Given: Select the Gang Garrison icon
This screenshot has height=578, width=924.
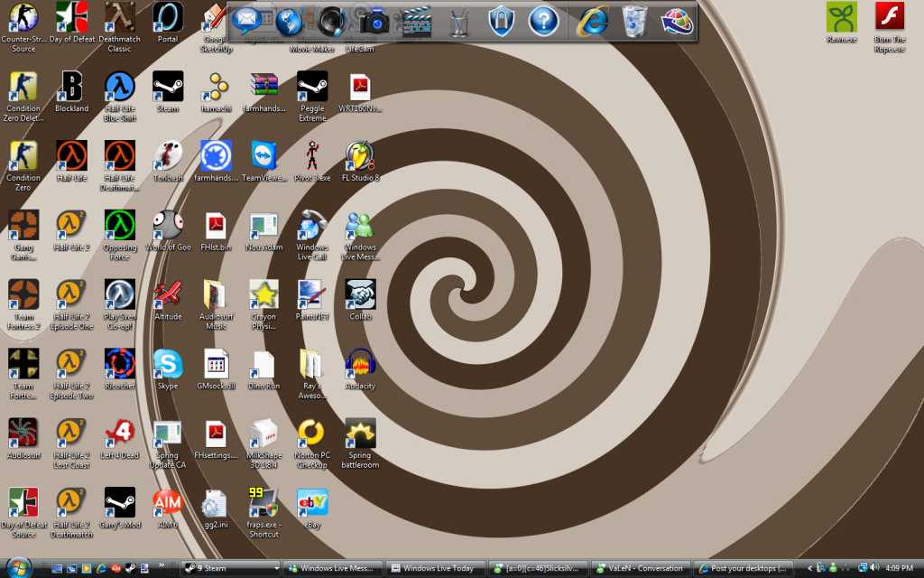Looking at the screenshot, I should point(23,226).
